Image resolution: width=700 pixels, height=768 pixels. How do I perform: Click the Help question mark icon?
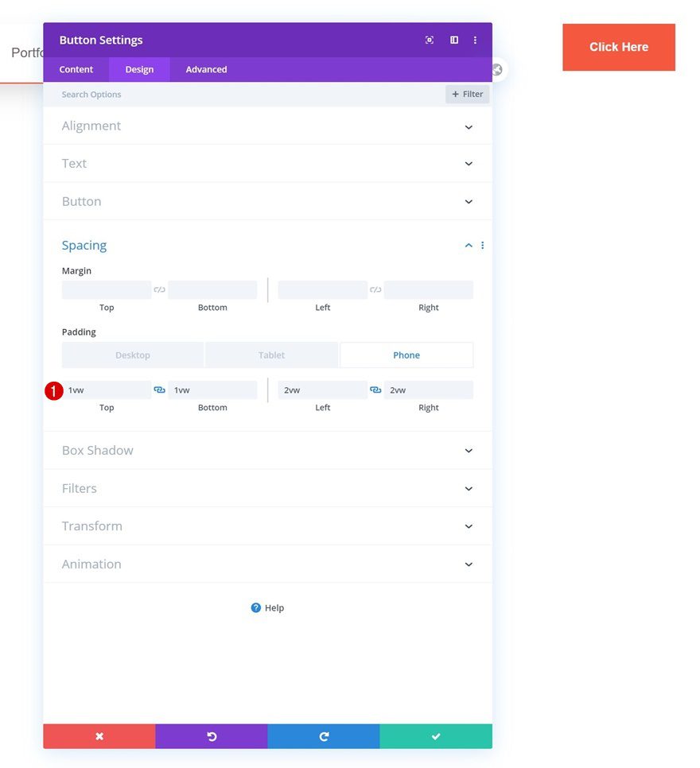(255, 607)
